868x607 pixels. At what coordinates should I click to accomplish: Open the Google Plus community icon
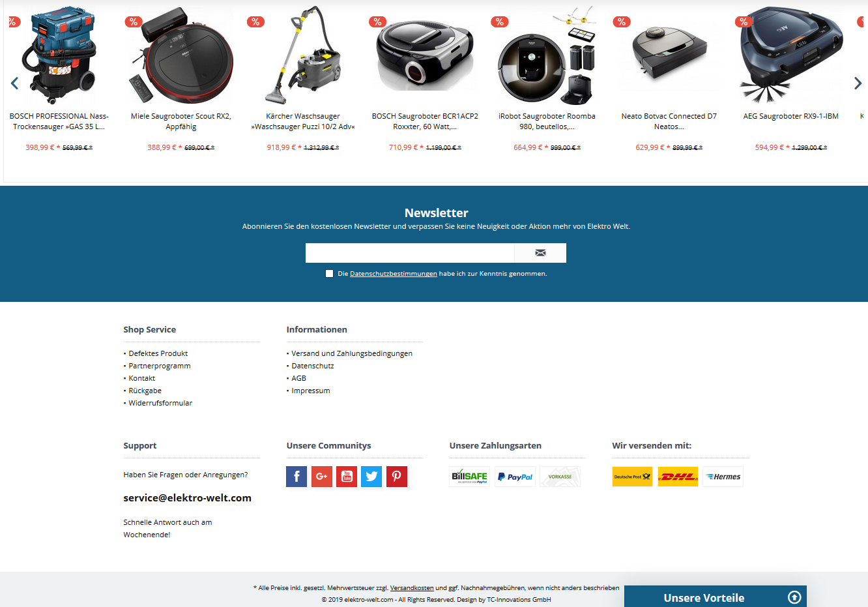[321, 477]
